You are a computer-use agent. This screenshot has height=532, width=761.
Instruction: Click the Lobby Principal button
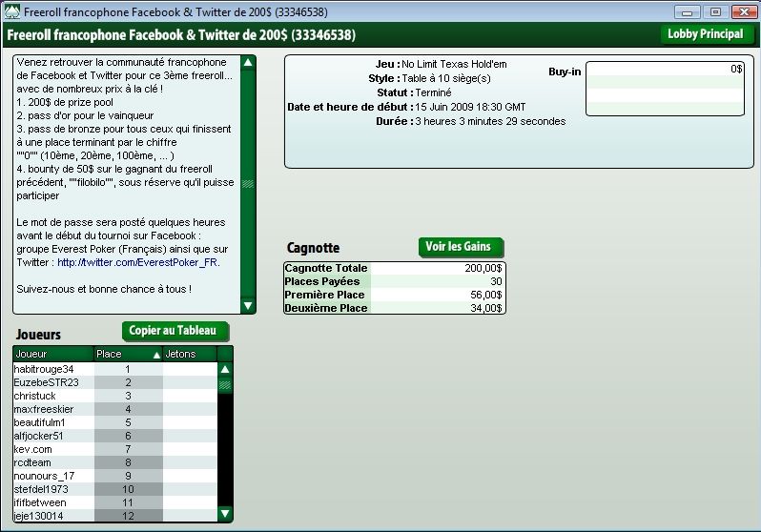click(x=705, y=34)
